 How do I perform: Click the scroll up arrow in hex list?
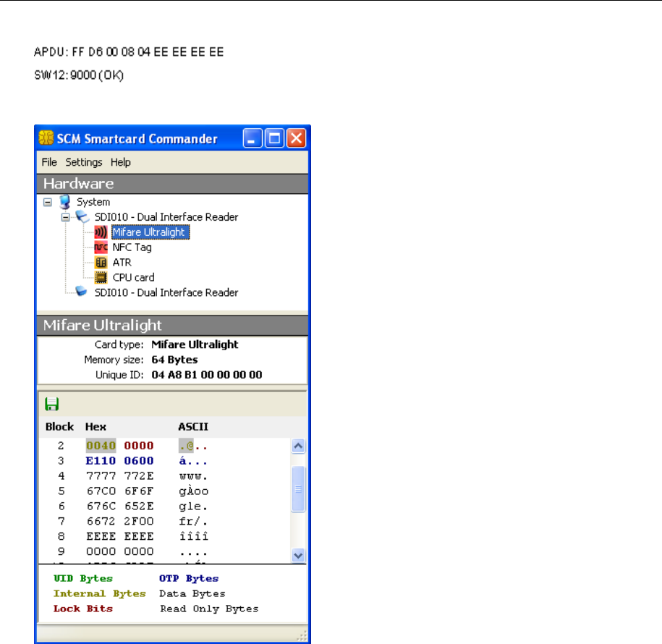click(x=298, y=446)
